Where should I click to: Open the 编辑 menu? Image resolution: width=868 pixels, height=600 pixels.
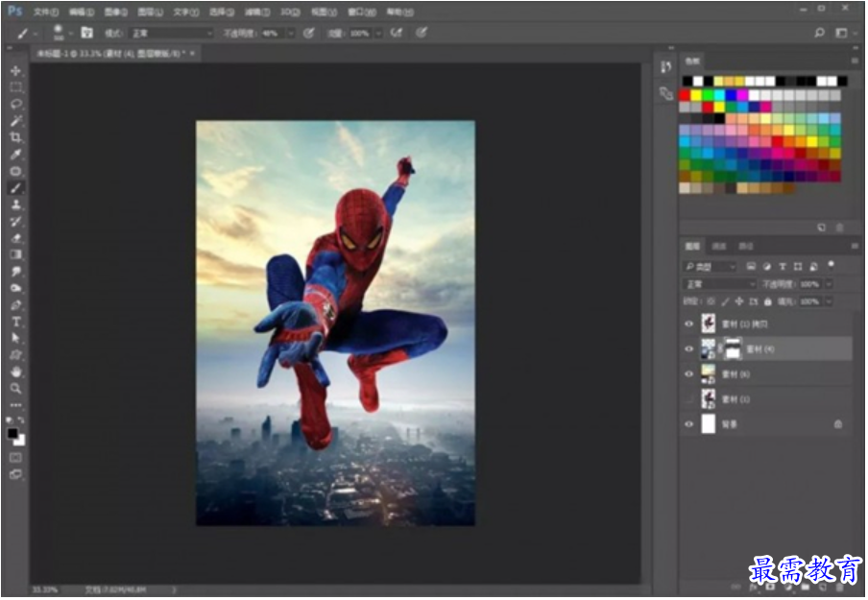pos(82,12)
